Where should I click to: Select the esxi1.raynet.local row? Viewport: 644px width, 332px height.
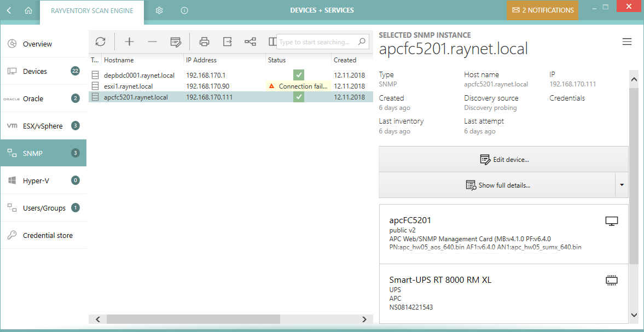tap(128, 86)
